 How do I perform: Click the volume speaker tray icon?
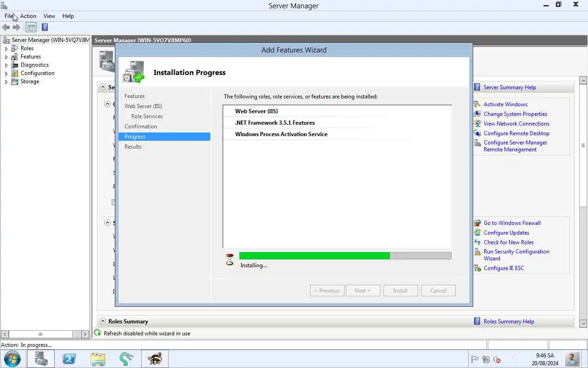coord(497,359)
